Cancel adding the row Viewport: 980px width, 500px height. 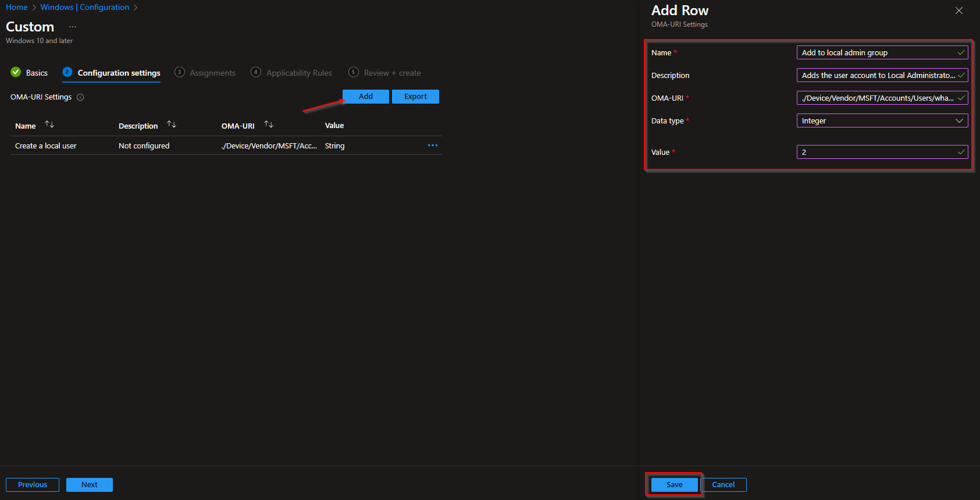point(723,484)
